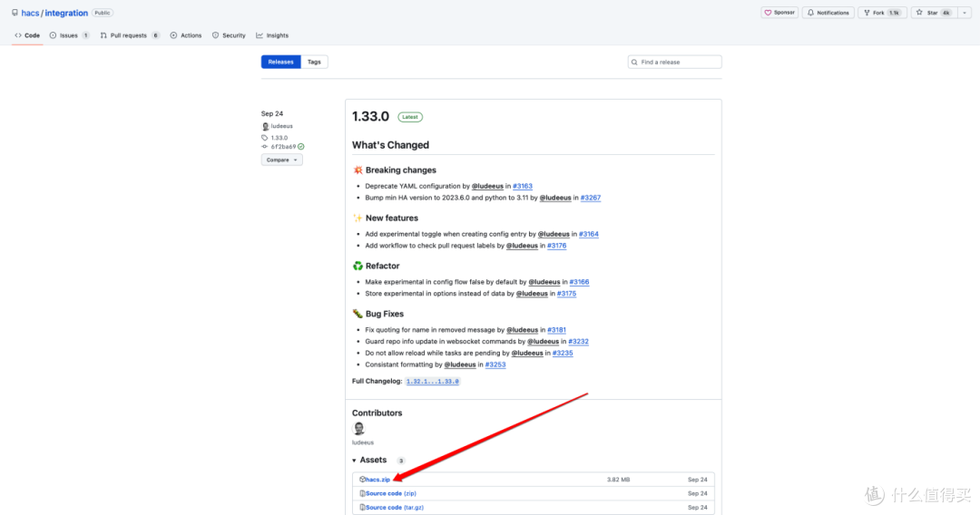Download Source code (tar.gz)
980x515 pixels.
[395, 508]
